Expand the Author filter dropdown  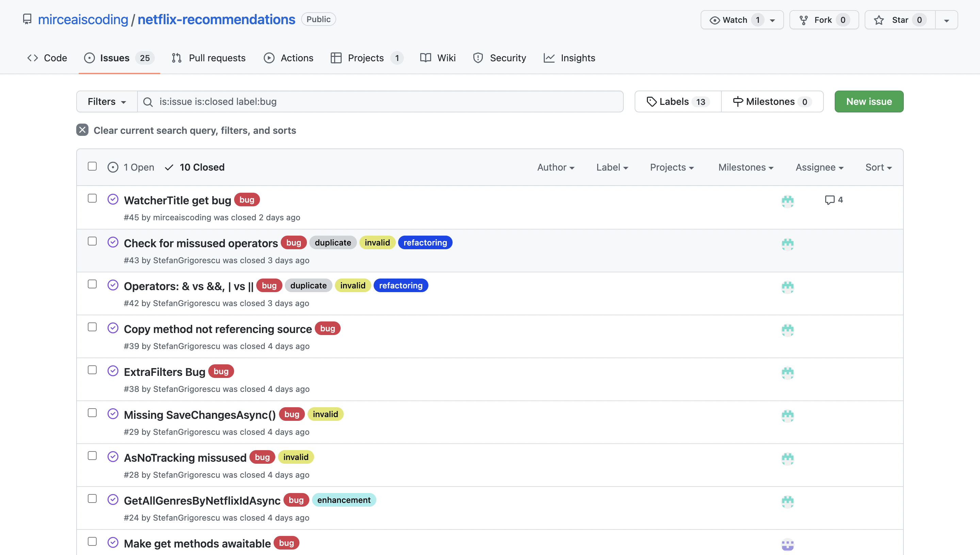[x=556, y=167]
